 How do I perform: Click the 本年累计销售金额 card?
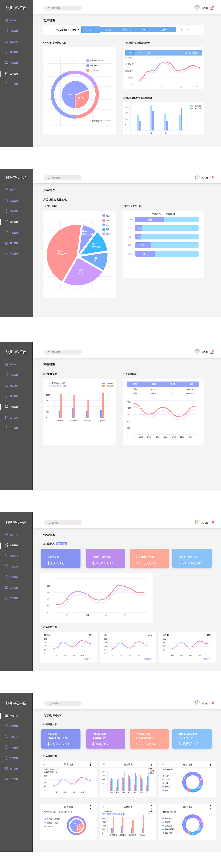click(192, 558)
